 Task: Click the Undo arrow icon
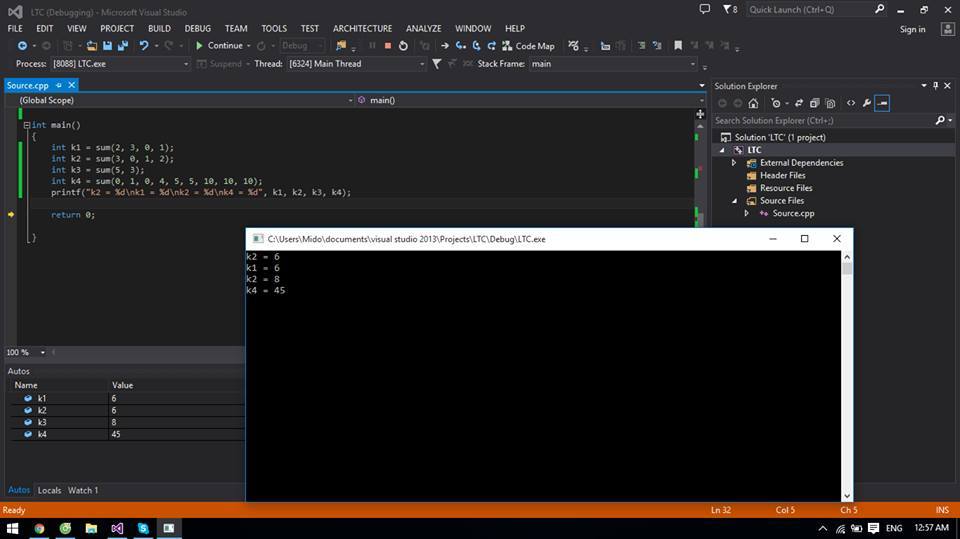(x=145, y=46)
